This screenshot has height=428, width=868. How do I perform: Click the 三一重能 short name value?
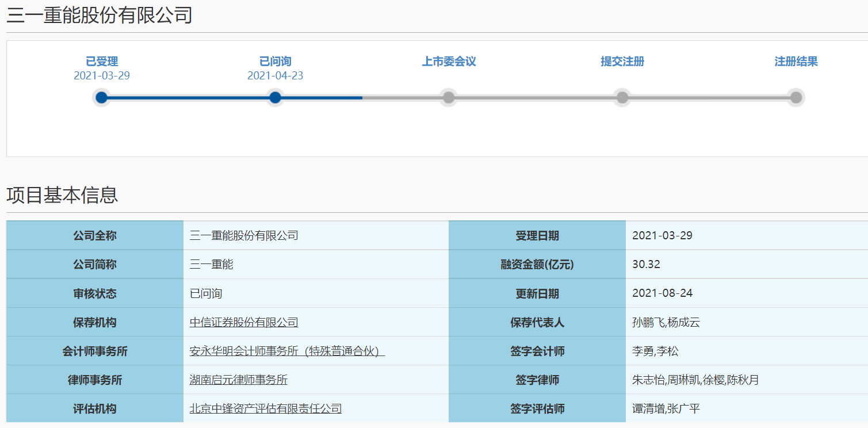point(212,265)
